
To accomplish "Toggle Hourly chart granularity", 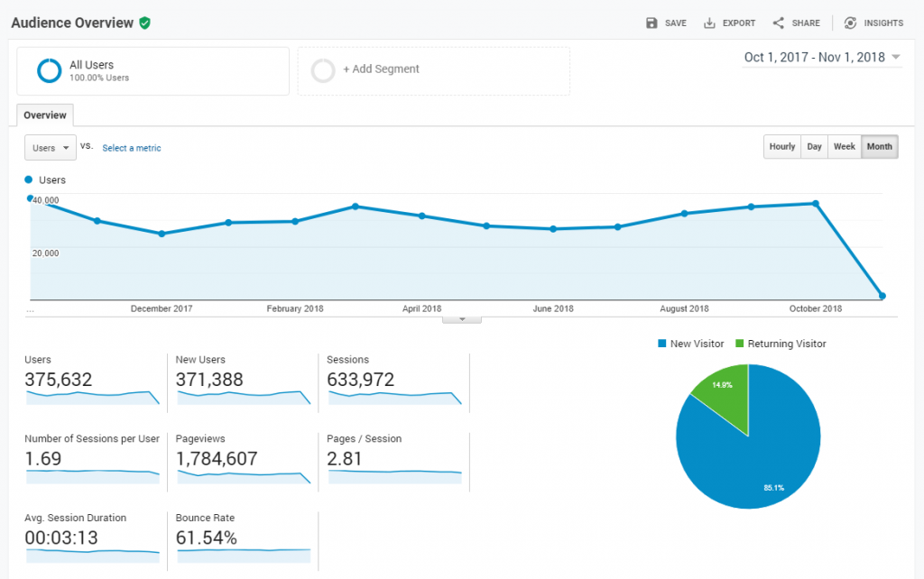I will (x=781, y=146).
